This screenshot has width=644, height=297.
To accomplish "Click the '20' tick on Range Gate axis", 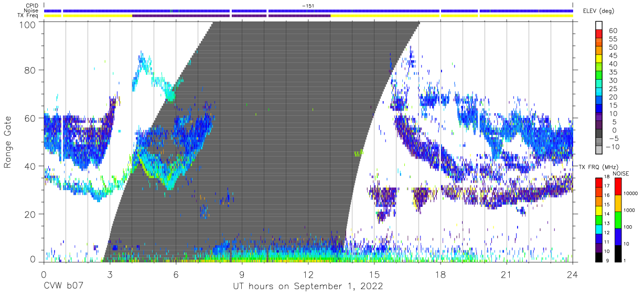I will point(31,214).
